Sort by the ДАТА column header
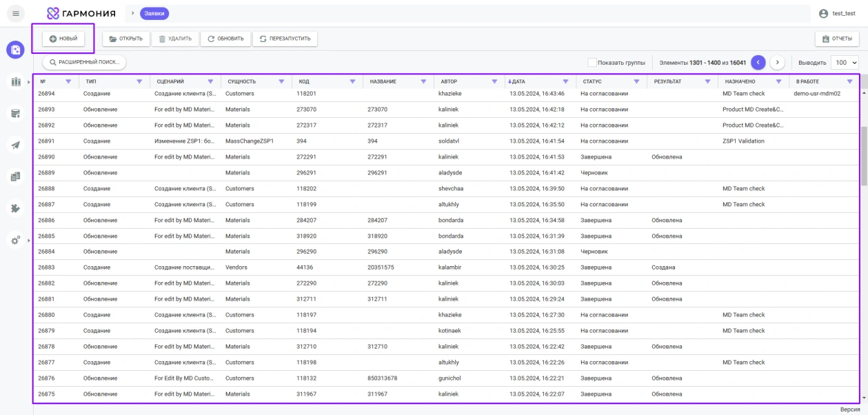This screenshot has height=415, width=868. [517, 81]
